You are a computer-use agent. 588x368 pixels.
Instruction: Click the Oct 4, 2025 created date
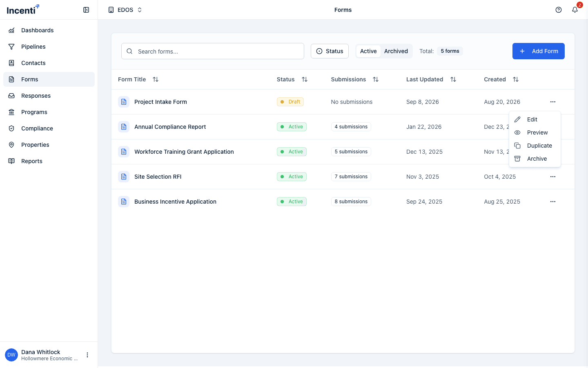[500, 177]
